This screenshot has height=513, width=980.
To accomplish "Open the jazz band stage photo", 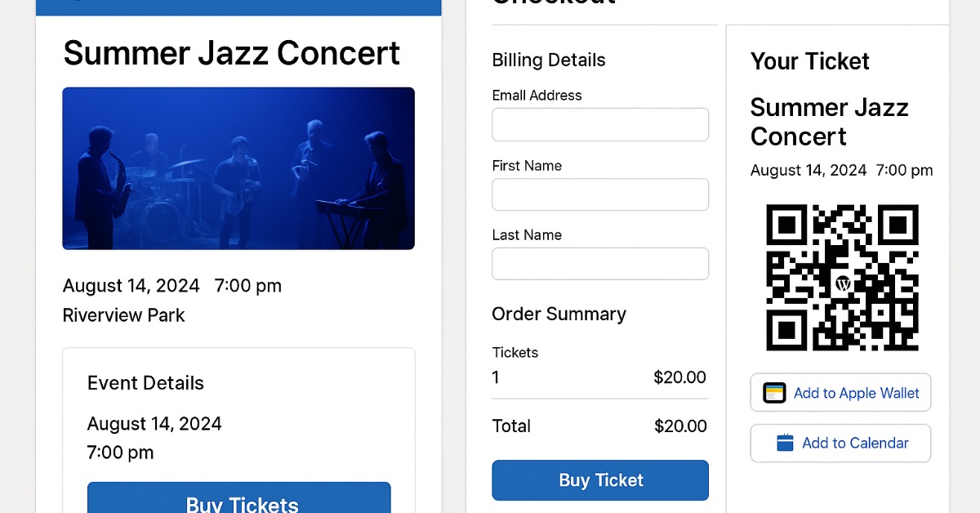I will click(238, 168).
